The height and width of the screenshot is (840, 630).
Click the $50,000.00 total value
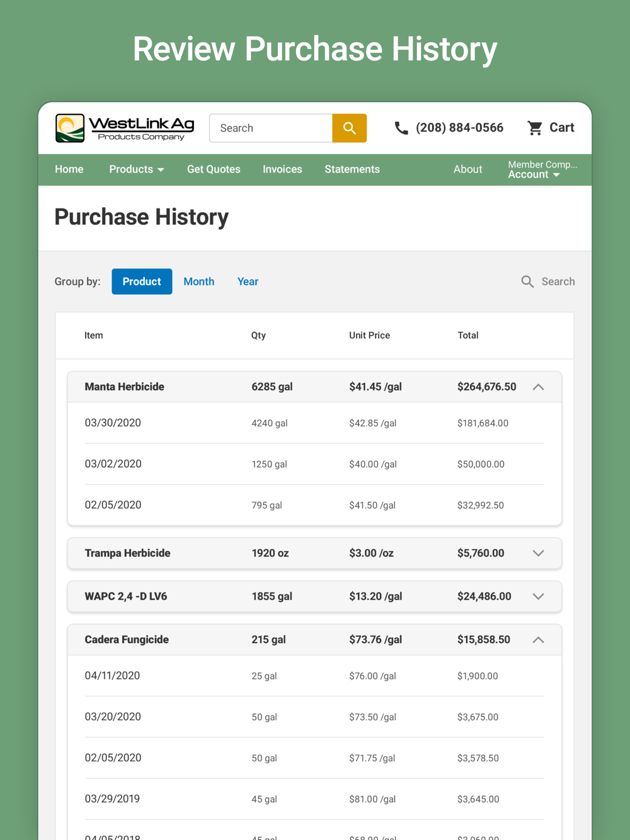481,464
